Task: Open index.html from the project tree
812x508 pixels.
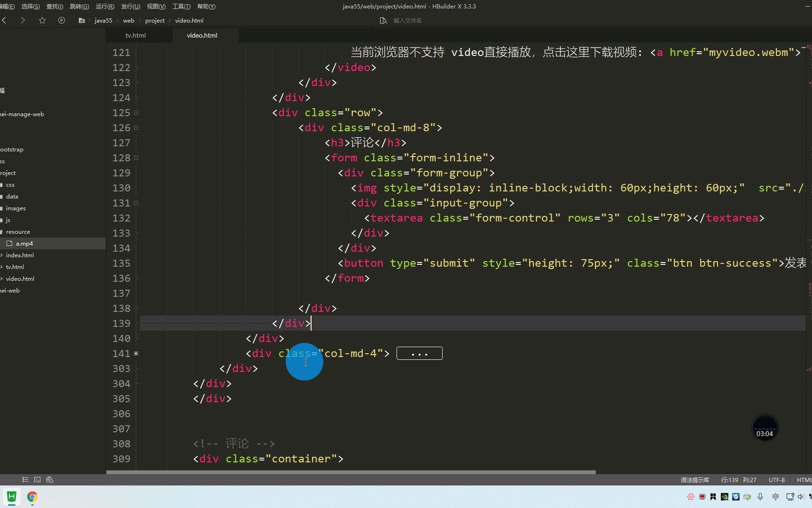Action: (20, 255)
